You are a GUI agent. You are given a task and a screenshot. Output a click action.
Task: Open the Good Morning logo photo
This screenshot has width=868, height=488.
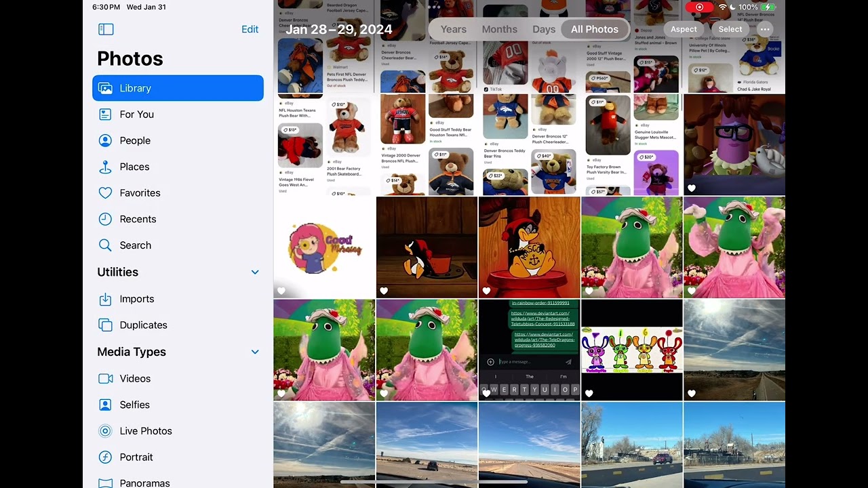click(x=324, y=247)
